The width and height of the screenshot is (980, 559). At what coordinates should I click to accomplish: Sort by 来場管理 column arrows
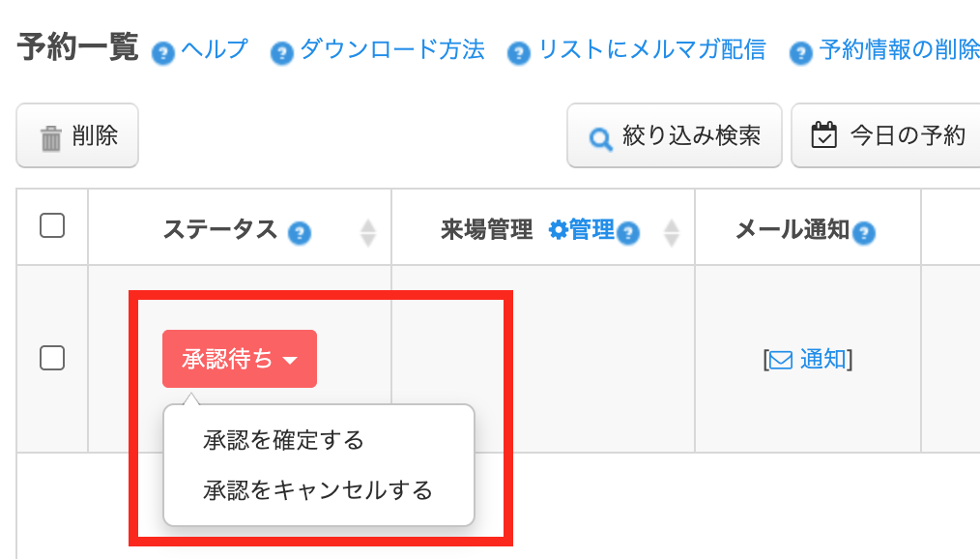coord(672,233)
